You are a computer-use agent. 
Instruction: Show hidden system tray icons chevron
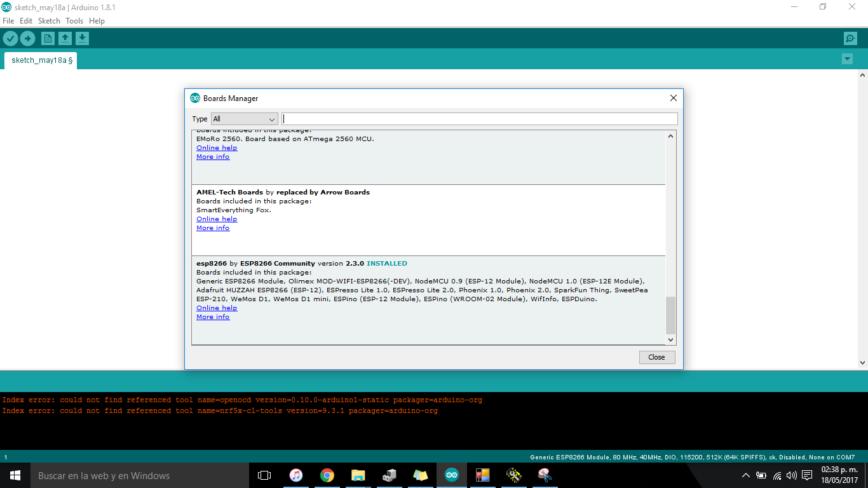pyautogui.click(x=746, y=475)
